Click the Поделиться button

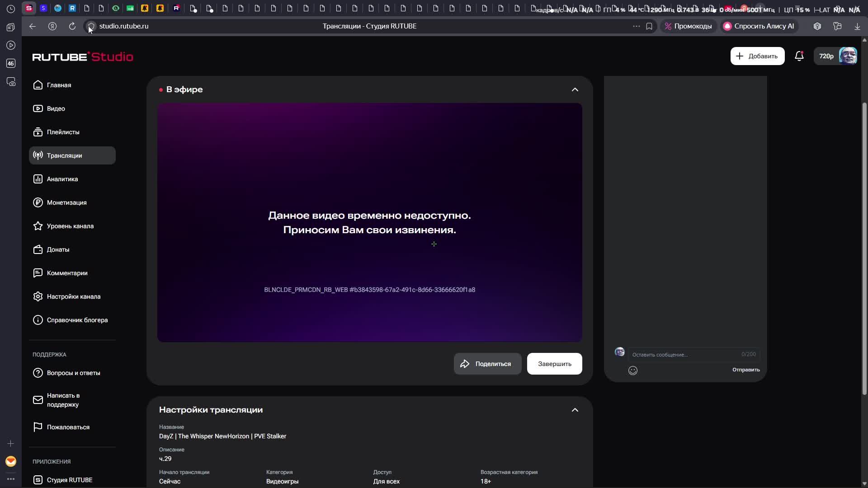click(488, 364)
